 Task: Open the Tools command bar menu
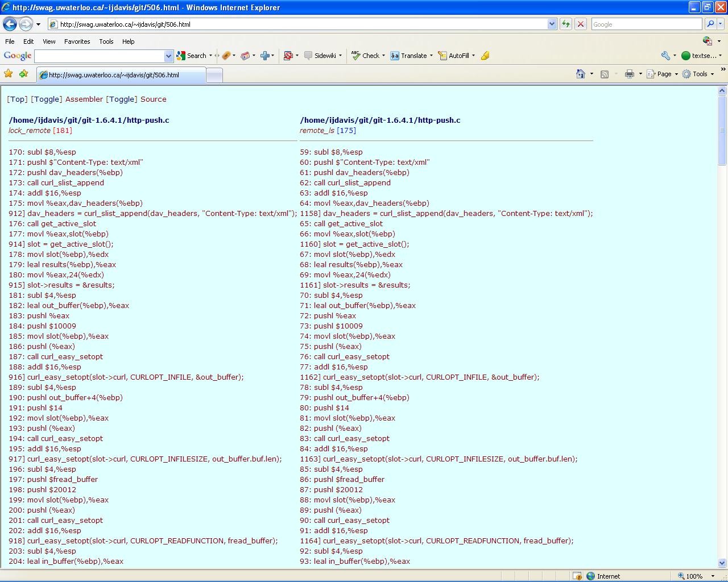[698, 74]
